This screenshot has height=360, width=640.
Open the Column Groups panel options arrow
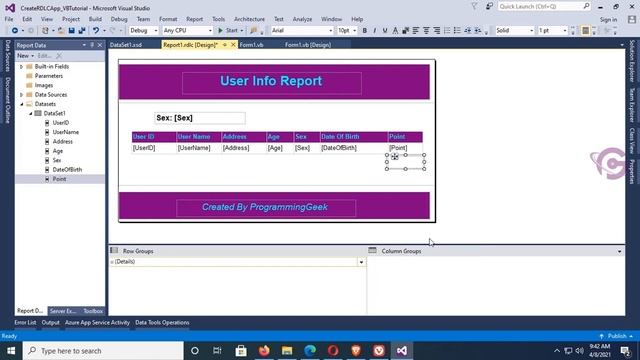point(619,251)
